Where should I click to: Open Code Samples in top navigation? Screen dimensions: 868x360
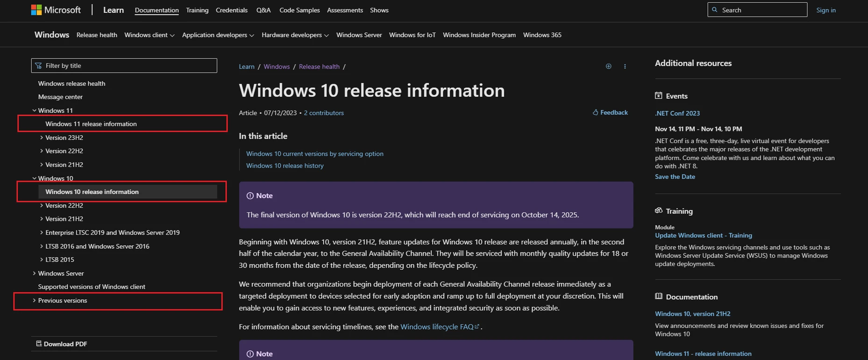pos(299,10)
